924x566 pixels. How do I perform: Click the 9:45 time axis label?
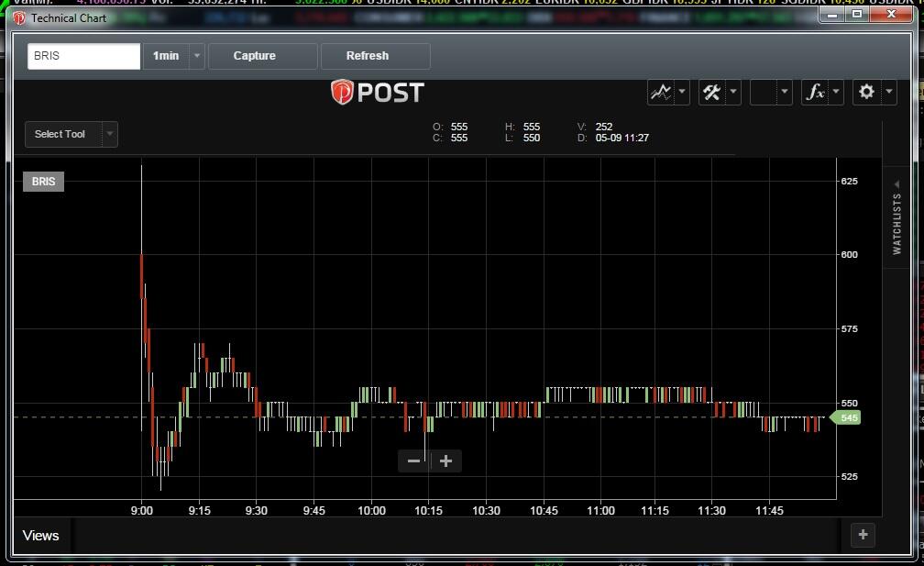point(314,511)
